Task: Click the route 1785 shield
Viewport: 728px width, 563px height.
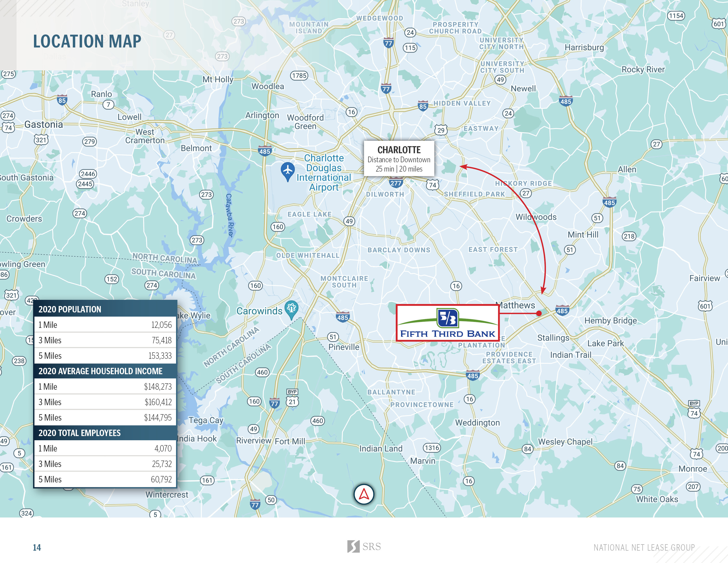Action: click(299, 76)
